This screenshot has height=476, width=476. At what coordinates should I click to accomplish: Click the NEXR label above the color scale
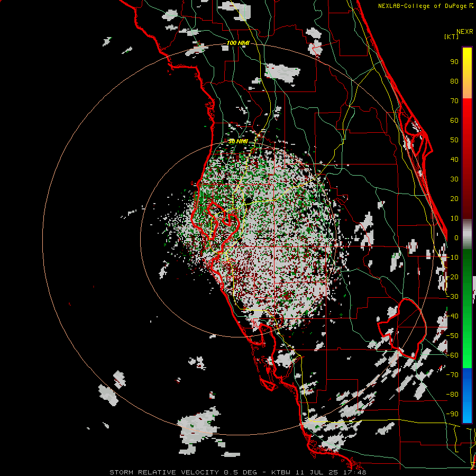click(x=464, y=32)
